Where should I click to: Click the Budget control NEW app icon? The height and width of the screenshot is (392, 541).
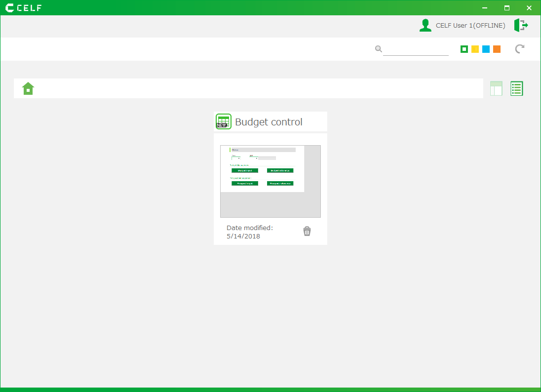coord(224,122)
